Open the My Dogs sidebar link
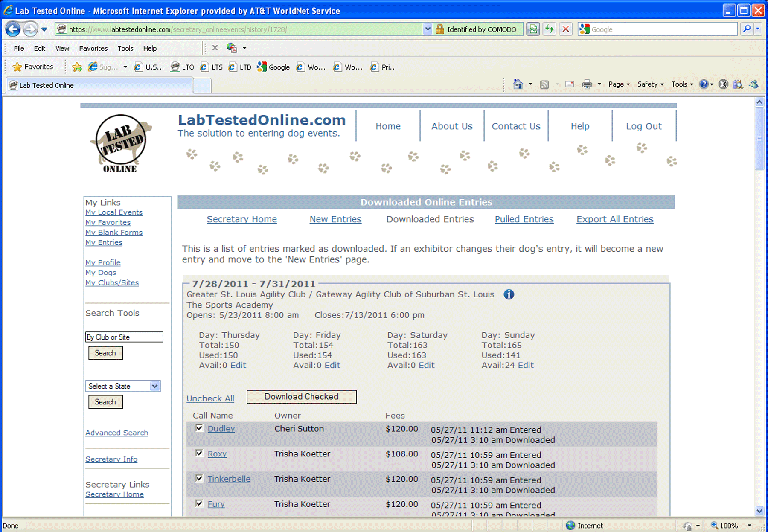 point(101,273)
